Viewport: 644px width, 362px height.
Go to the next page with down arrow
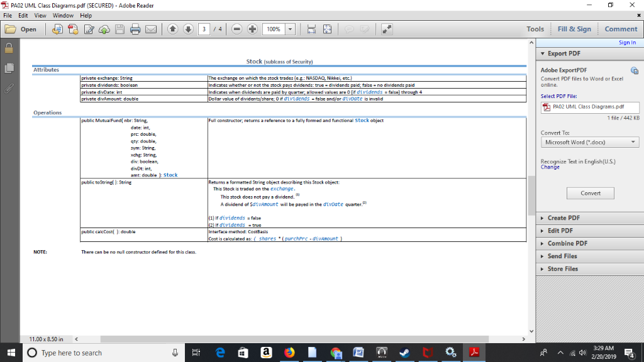point(189,29)
